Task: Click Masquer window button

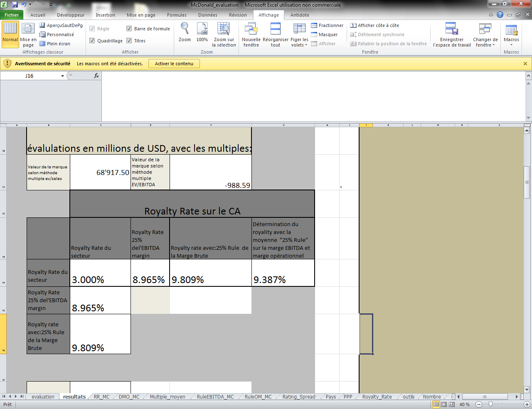Action: [x=324, y=34]
